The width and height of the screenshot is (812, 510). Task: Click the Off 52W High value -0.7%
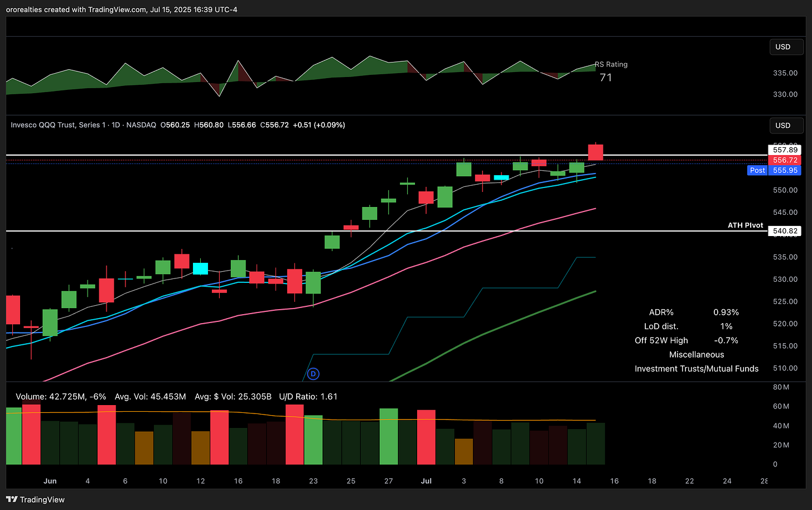(x=726, y=340)
